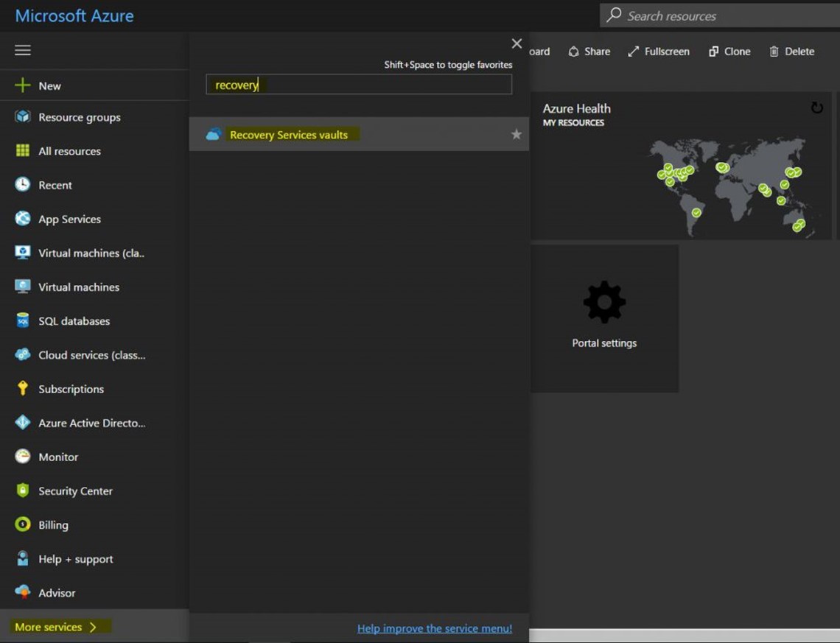Click the App Services globe icon
The image size is (840, 643).
23,219
